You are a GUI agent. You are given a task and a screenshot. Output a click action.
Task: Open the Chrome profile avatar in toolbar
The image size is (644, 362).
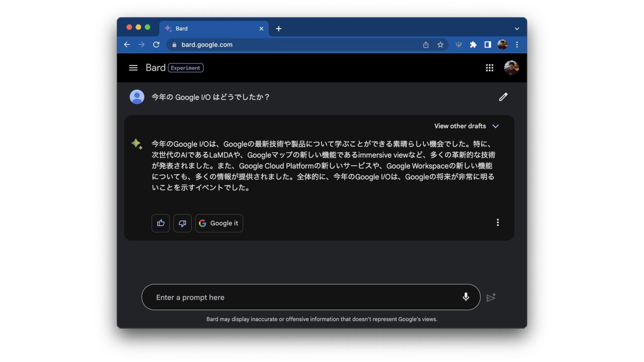click(502, 45)
